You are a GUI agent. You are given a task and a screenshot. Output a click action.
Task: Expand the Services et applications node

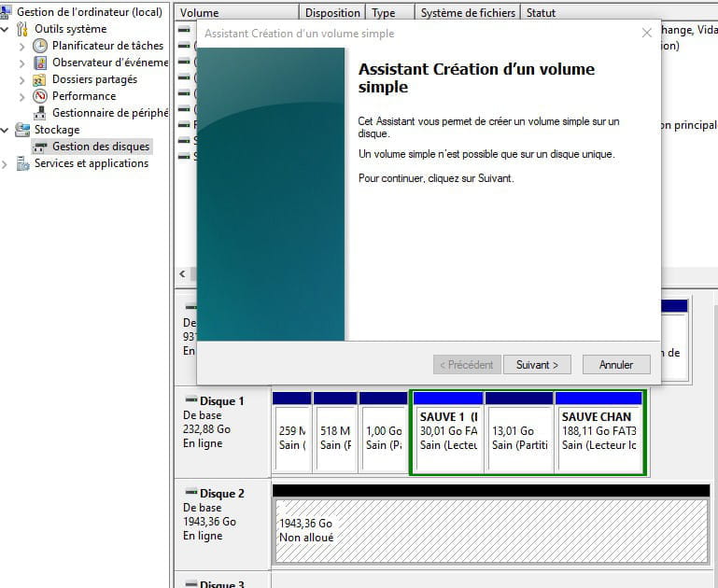point(7,163)
